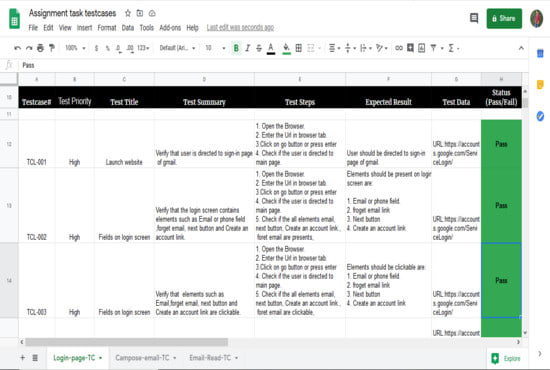
Task: Format as currency icon
Action: click(x=96, y=48)
